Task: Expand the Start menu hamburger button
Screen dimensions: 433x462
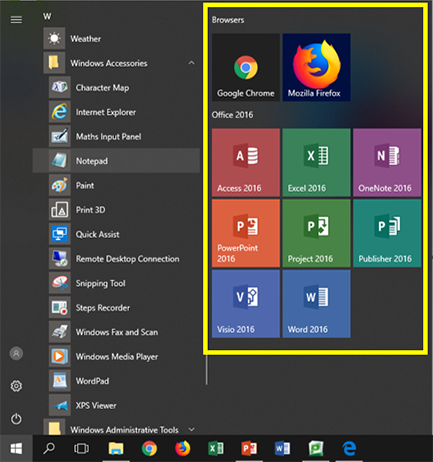Action: tap(16, 20)
